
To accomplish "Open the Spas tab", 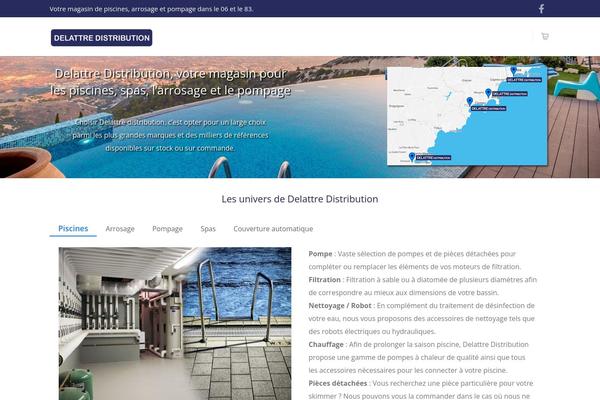I will 208,229.
